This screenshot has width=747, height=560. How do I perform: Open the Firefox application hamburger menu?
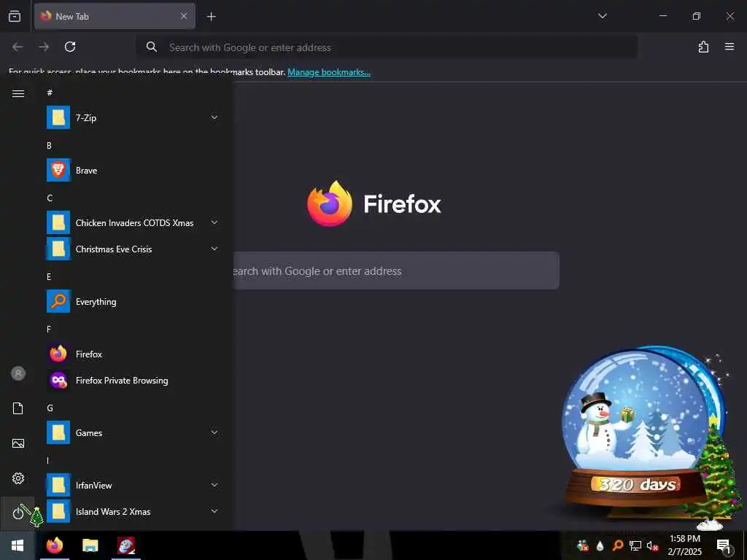(729, 47)
